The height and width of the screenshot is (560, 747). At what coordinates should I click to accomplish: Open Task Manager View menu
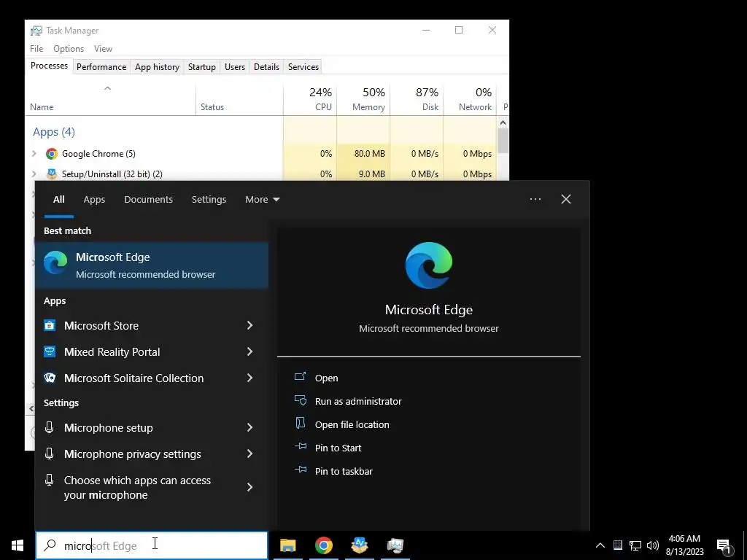[x=103, y=49]
